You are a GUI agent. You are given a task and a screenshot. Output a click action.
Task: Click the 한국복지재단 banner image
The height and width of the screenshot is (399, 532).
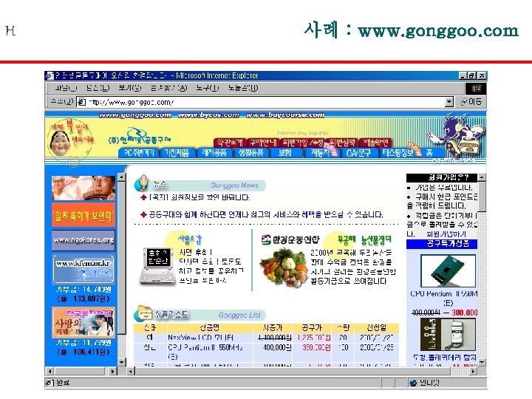(x=83, y=322)
